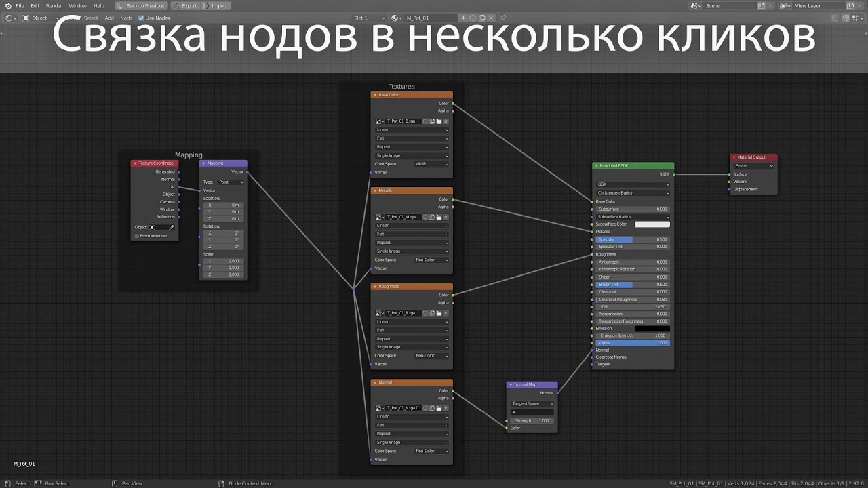Toggle fake user shield for M_Pot_01
Image resolution: width=868 pixels, height=488 pixels.
tap(473, 18)
